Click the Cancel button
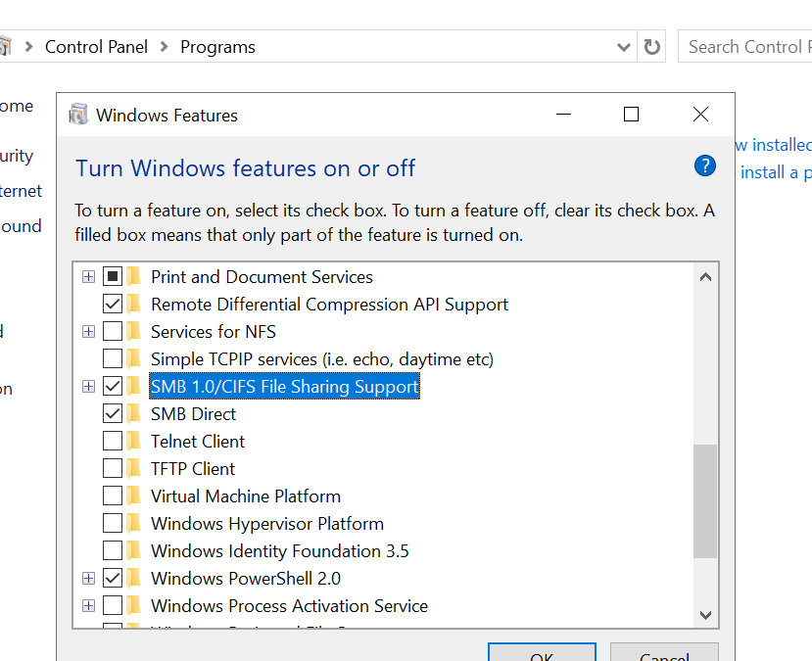812x661 pixels. tap(664, 654)
